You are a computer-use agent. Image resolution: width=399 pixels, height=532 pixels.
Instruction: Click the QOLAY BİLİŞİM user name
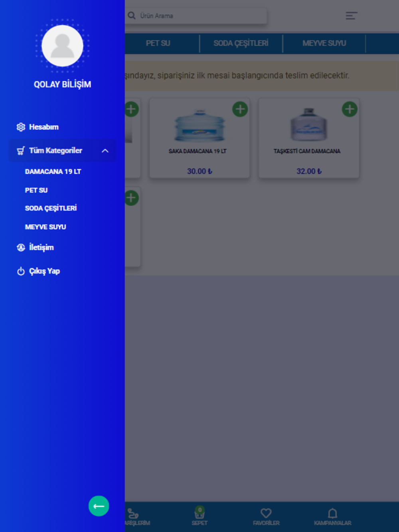point(62,85)
